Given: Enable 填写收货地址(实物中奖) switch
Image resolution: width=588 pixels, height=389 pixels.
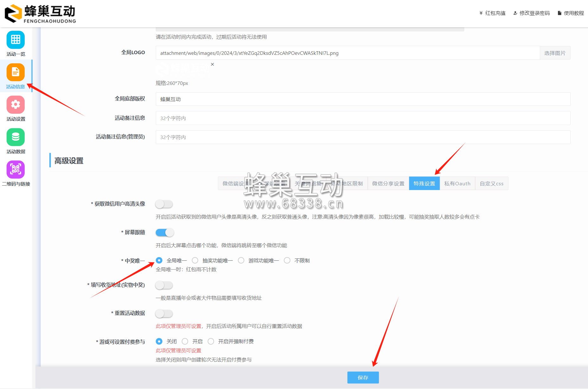Looking at the screenshot, I should [164, 285].
